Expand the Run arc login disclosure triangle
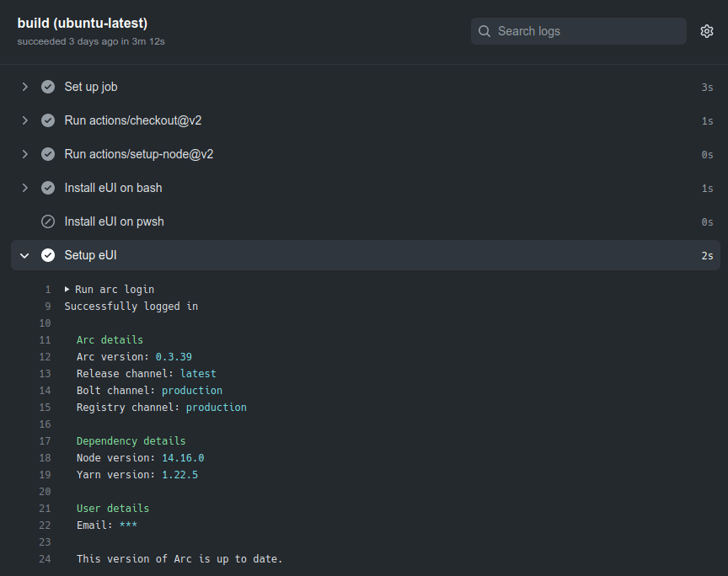This screenshot has width=728, height=576. click(x=67, y=289)
